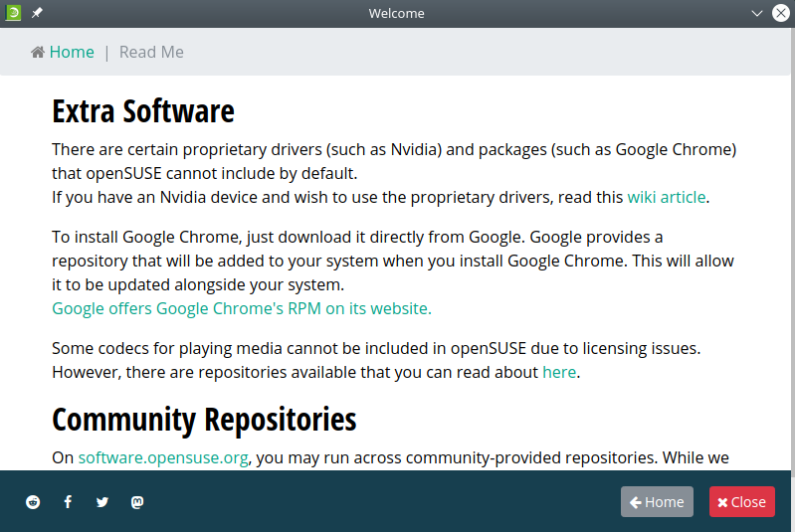Viewport: 795px width, 532px height.
Task: Open Google Chrome's RPM website link
Action: pyautogui.click(x=242, y=308)
